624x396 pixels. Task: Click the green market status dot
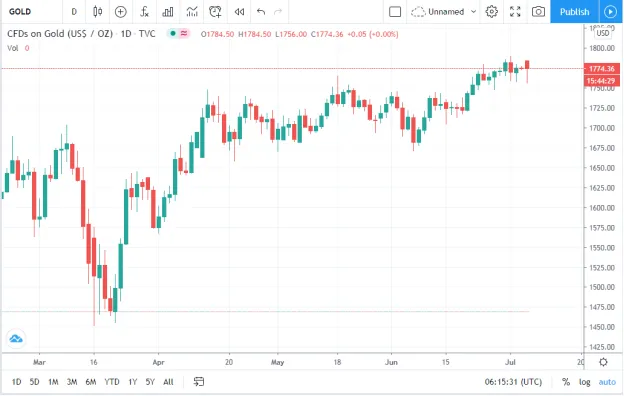(173, 33)
